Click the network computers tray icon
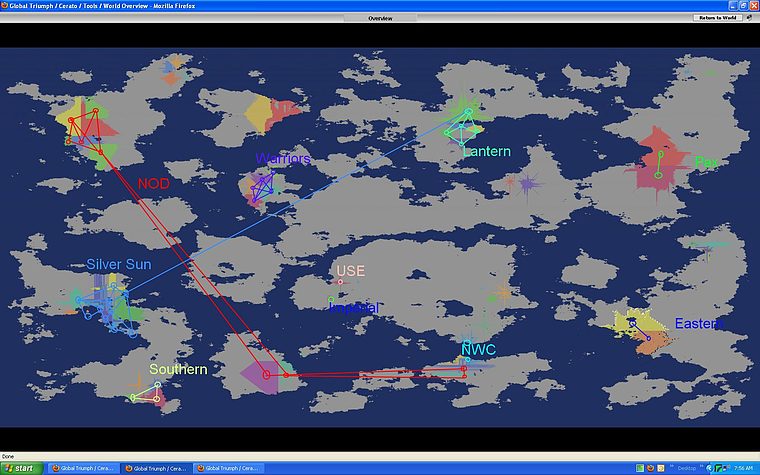This screenshot has height=475, width=760. coord(726,468)
